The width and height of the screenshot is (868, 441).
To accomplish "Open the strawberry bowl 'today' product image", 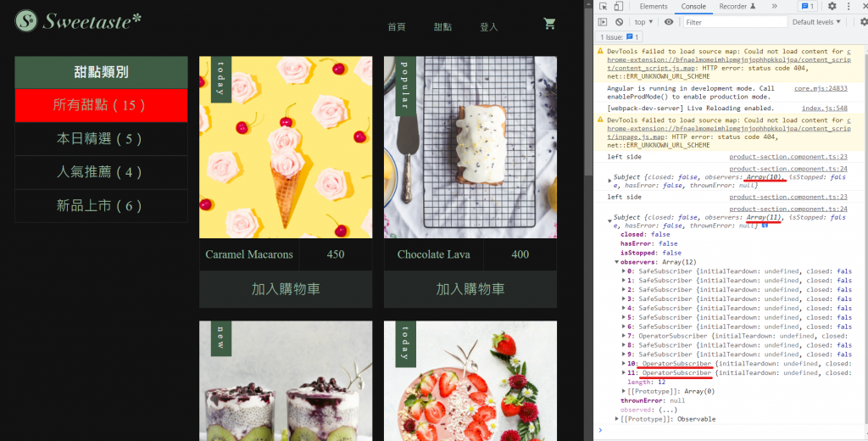I will pyautogui.click(x=470, y=381).
